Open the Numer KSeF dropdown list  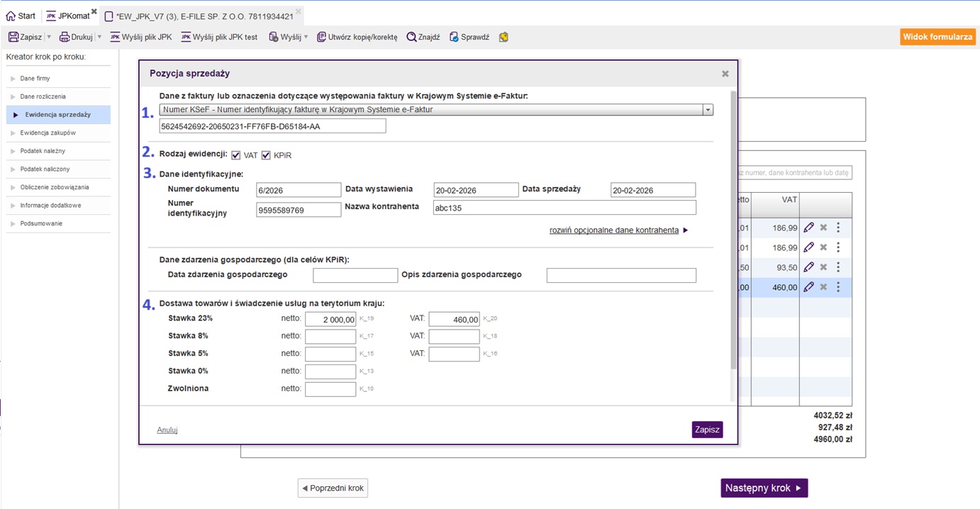(707, 110)
